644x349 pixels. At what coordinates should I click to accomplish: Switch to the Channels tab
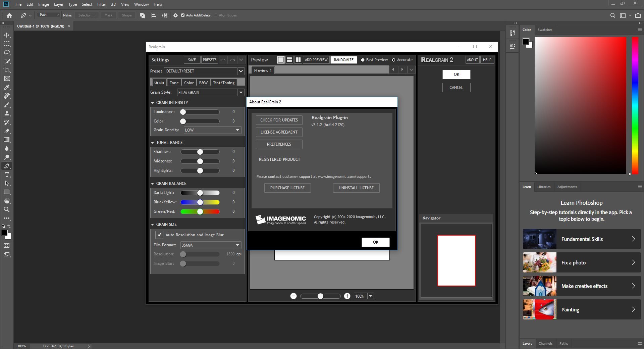(x=545, y=343)
